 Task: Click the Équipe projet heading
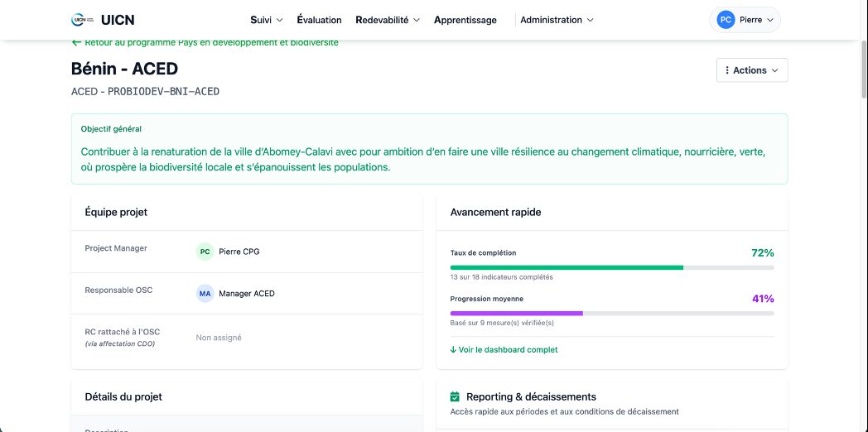coord(116,213)
